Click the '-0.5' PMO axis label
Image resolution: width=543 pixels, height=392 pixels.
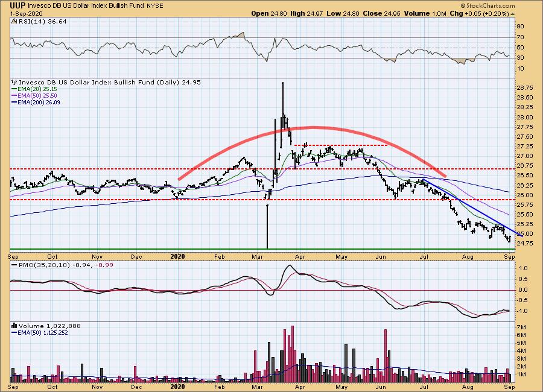pyautogui.click(x=522, y=300)
